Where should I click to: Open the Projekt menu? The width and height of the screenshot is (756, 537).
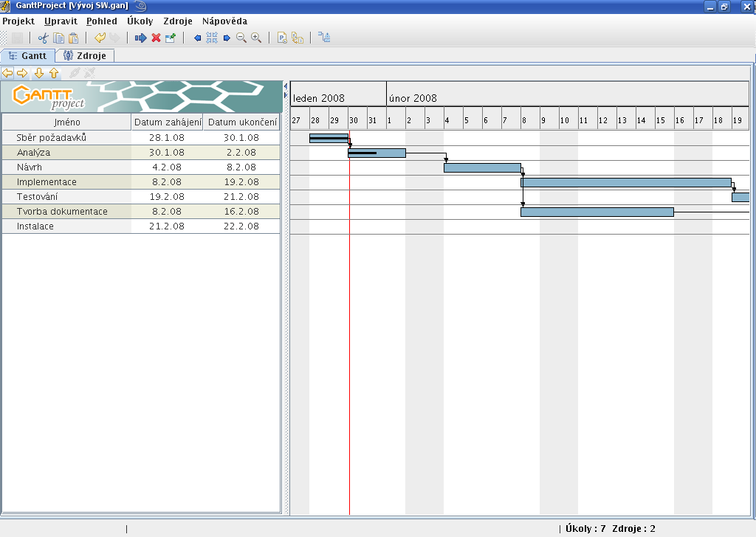pos(18,21)
